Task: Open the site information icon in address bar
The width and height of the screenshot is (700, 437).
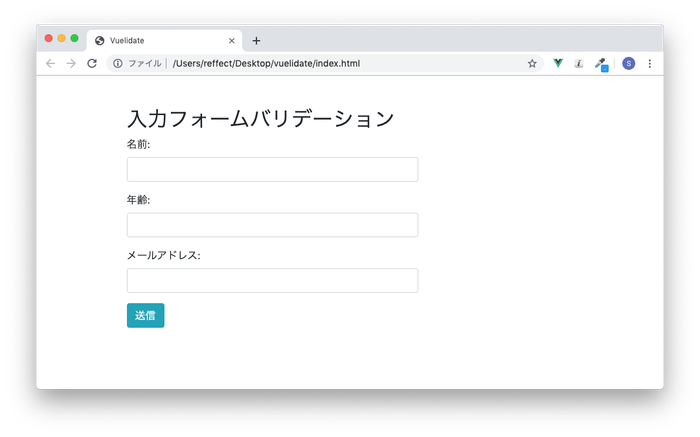Action: (118, 63)
